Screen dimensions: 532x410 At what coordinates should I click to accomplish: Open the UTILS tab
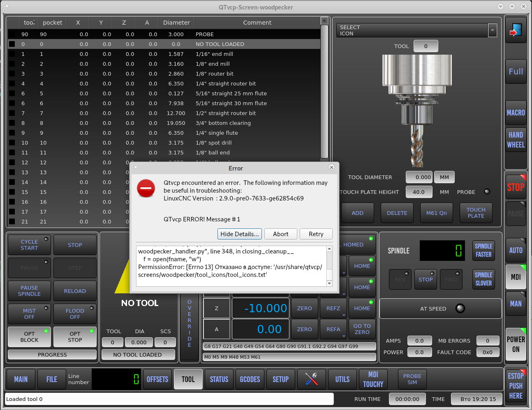342,379
